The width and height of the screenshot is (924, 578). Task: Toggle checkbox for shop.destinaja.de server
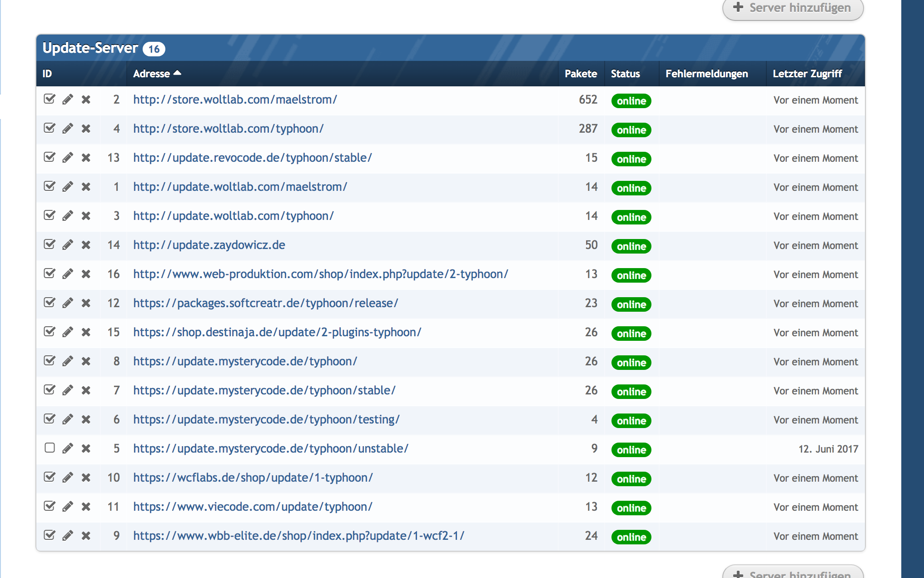[50, 332]
